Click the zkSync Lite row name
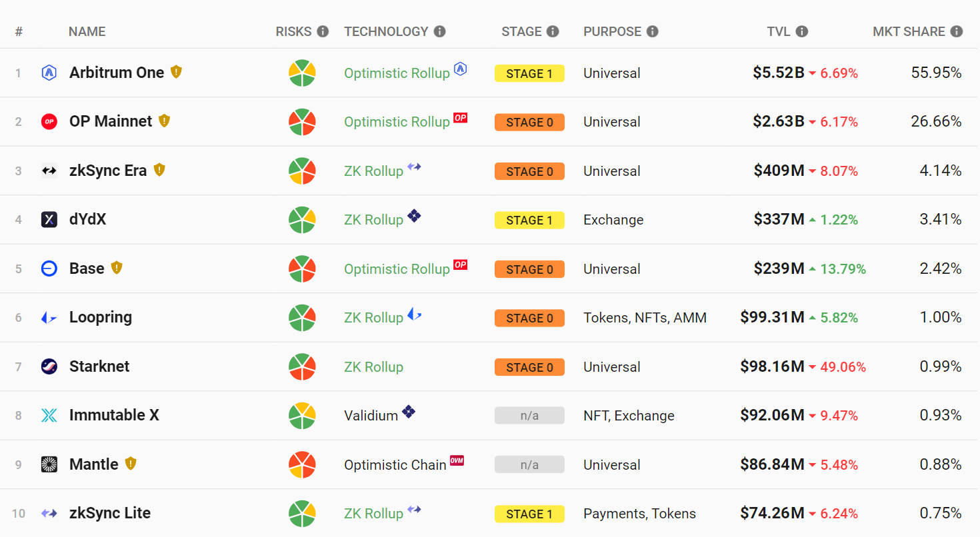The width and height of the screenshot is (980, 537). click(x=110, y=513)
